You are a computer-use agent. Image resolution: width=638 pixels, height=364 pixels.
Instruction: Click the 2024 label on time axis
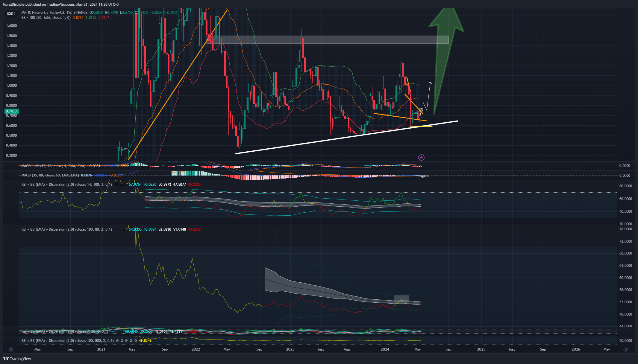(385, 349)
